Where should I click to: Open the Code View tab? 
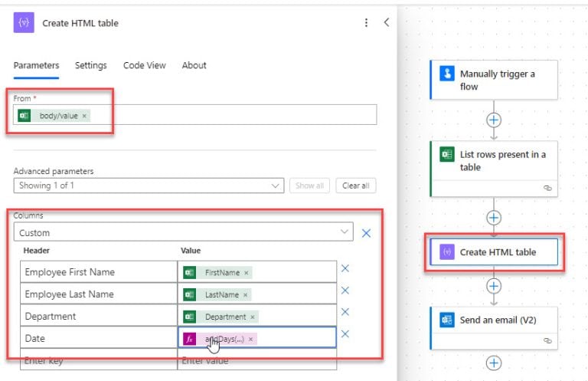pyautogui.click(x=145, y=65)
